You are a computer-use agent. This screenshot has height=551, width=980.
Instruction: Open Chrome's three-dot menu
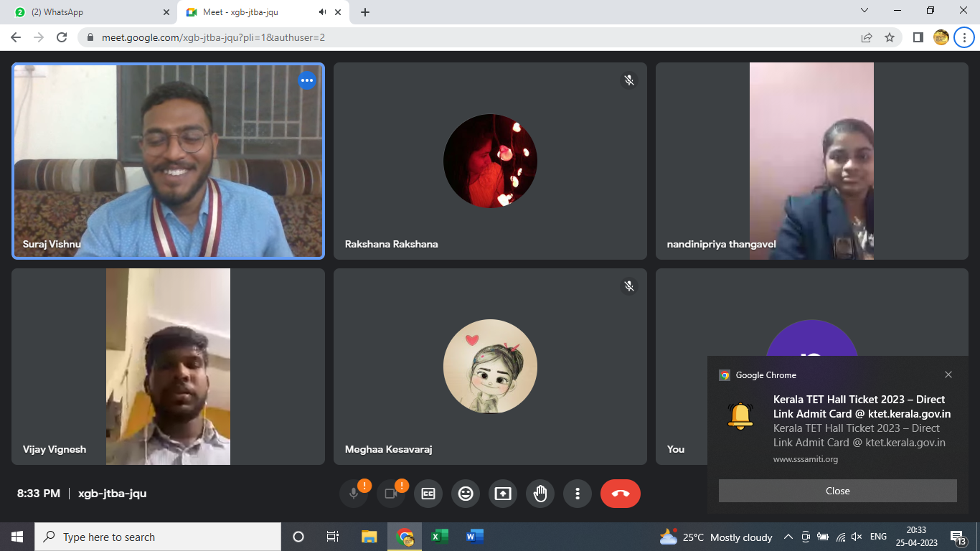click(963, 37)
